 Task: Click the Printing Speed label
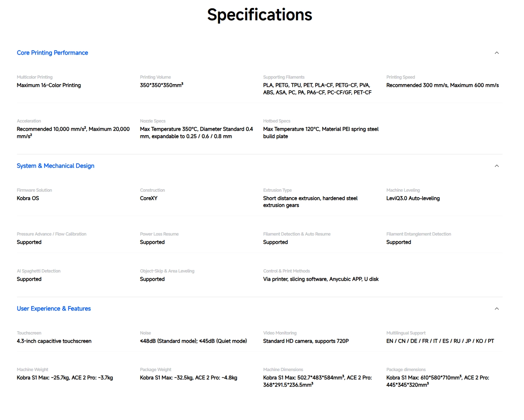pyautogui.click(x=400, y=77)
